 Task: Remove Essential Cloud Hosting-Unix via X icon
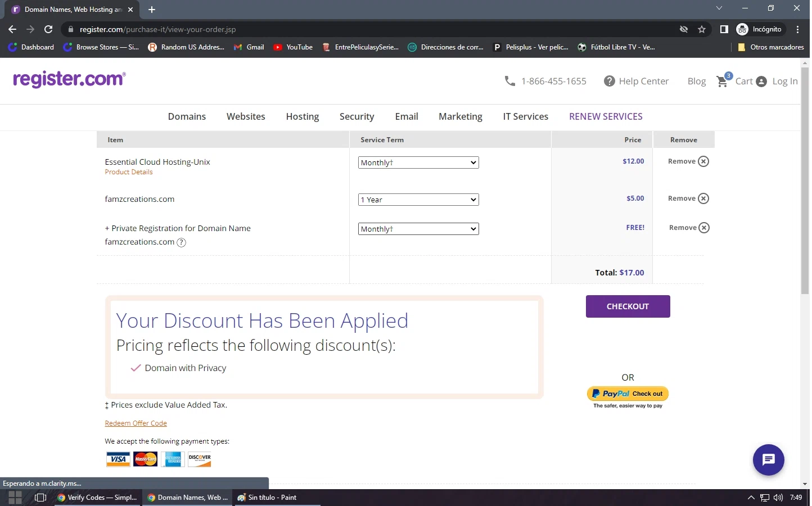click(705, 161)
